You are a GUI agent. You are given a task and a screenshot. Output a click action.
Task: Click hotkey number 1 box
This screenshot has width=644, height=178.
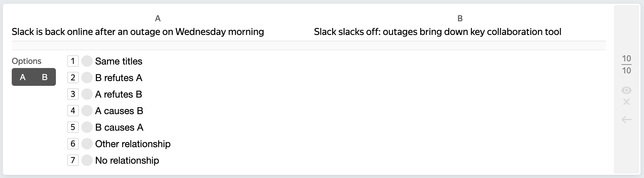click(73, 61)
